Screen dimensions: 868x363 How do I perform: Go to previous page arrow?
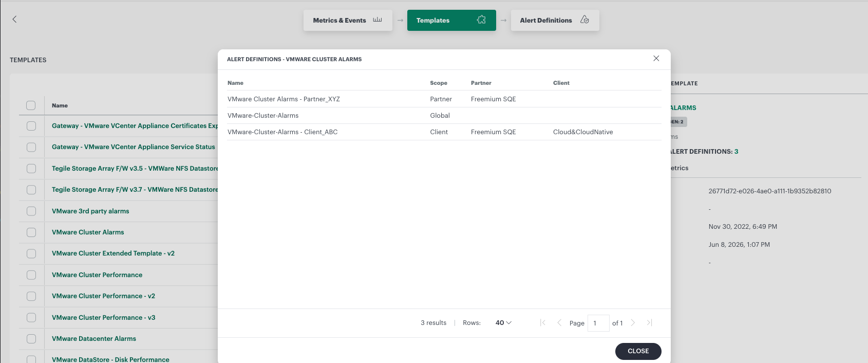(x=559, y=323)
